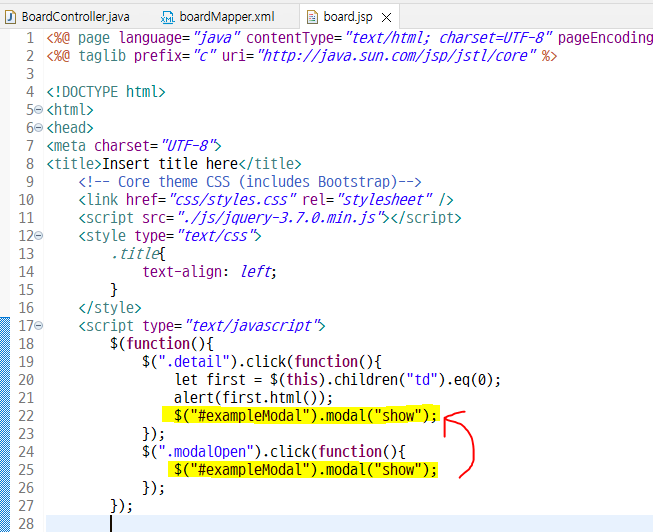Click the highlighted modal show statement on line 25

pyautogui.click(x=303, y=470)
